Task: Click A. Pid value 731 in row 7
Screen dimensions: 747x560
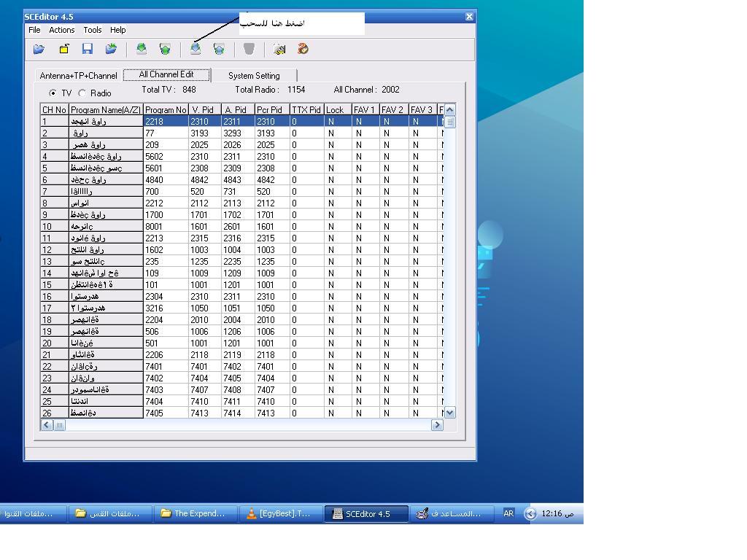Action: 238,192
